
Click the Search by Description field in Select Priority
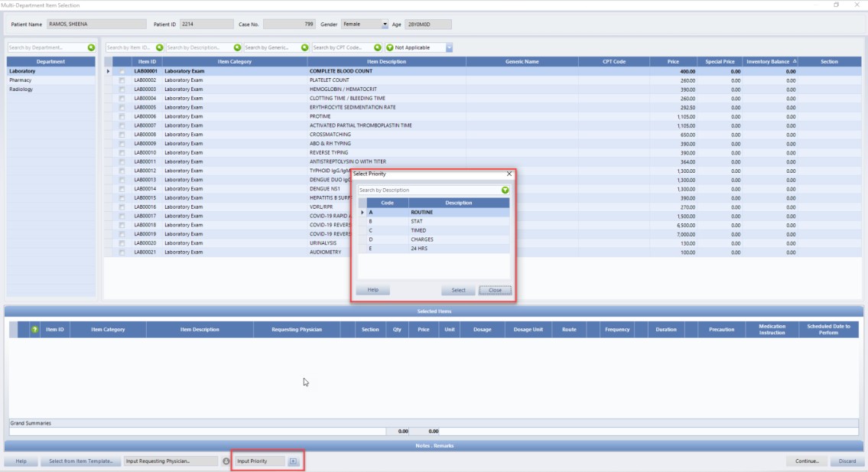pyautogui.click(x=428, y=190)
